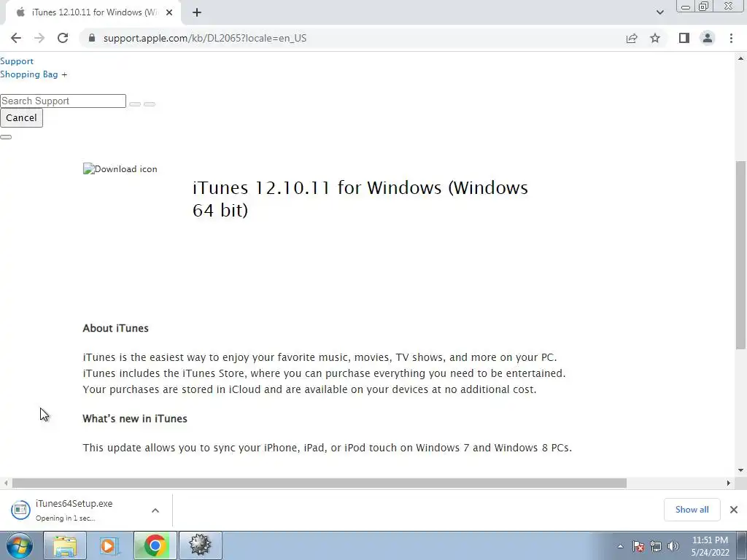Open the tab search chevron
Viewport: 747px width, 560px height.
(659, 12)
